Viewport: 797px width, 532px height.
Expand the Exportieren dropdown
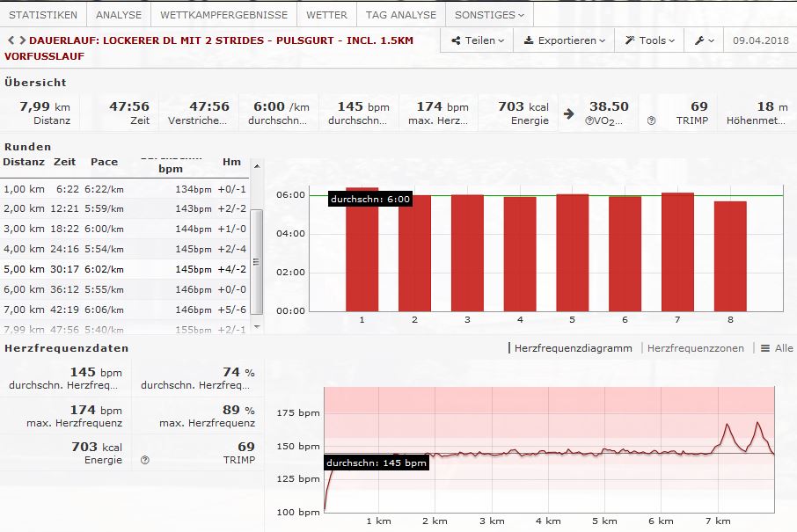564,40
